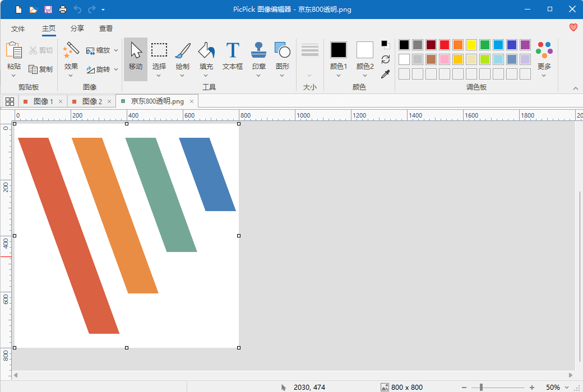Open 更多 colors palette
The width and height of the screenshot is (583, 392).
point(544,59)
